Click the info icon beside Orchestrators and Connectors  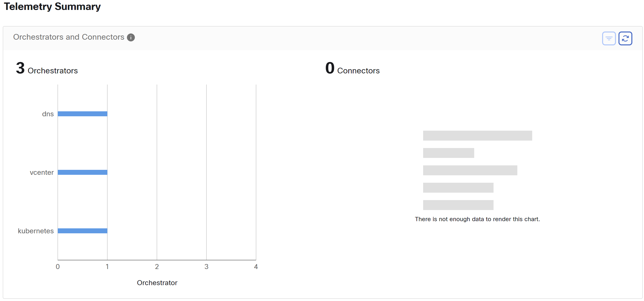tap(131, 37)
